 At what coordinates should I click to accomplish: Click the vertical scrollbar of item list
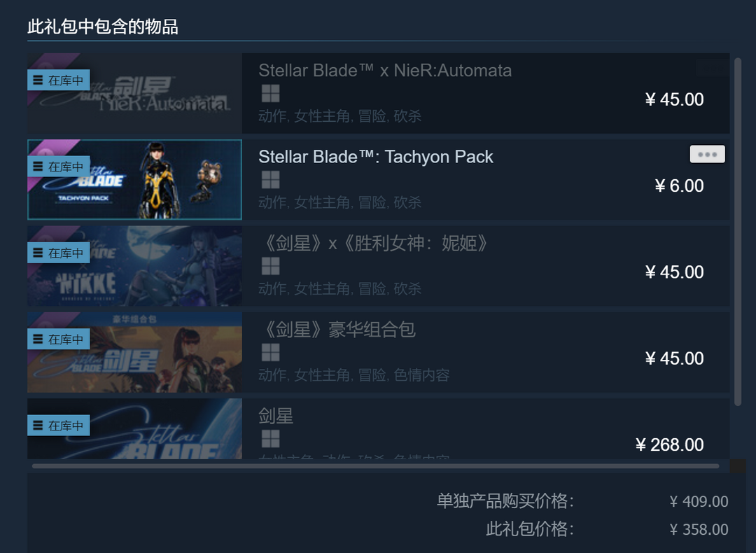coord(738,232)
